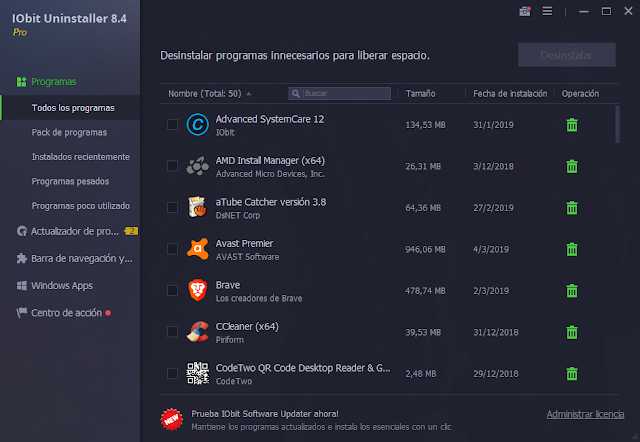
Task: Click the yellow update count badge
Action: coord(131,231)
